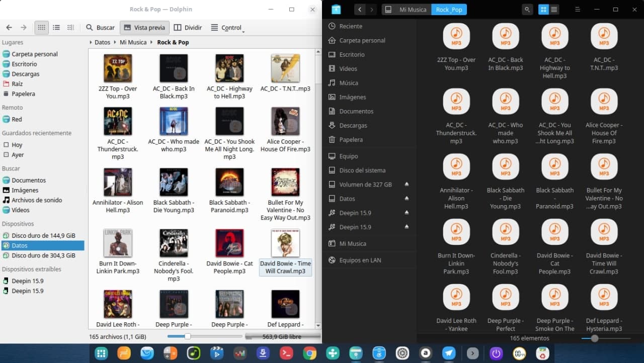Click Dolphin free space bar 563,9 GiB libre
Screen dimensions: 644x363
(283, 336)
